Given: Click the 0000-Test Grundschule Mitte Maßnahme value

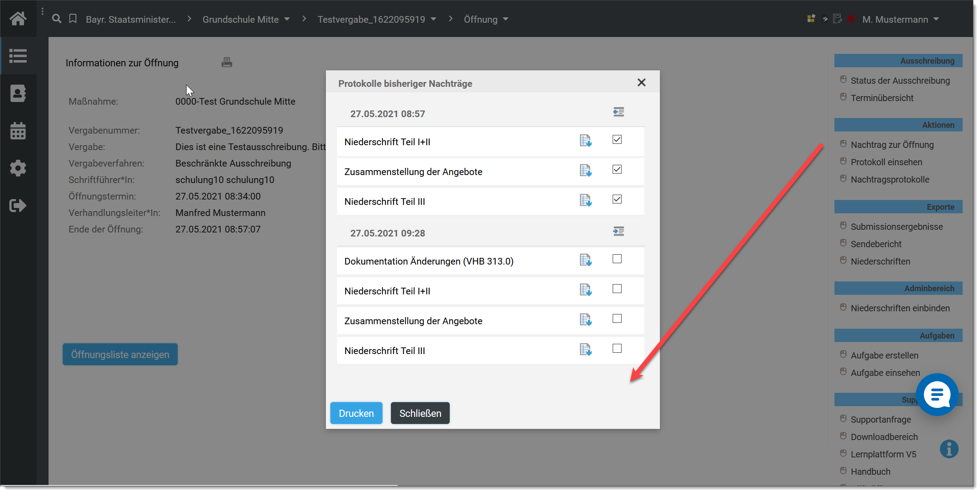Looking at the screenshot, I should (235, 102).
